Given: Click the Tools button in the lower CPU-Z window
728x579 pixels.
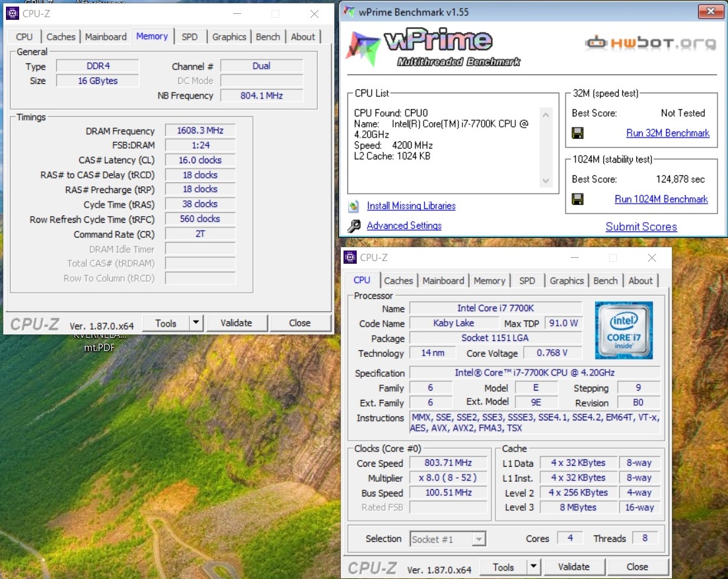Looking at the screenshot, I should coord(503,567).
